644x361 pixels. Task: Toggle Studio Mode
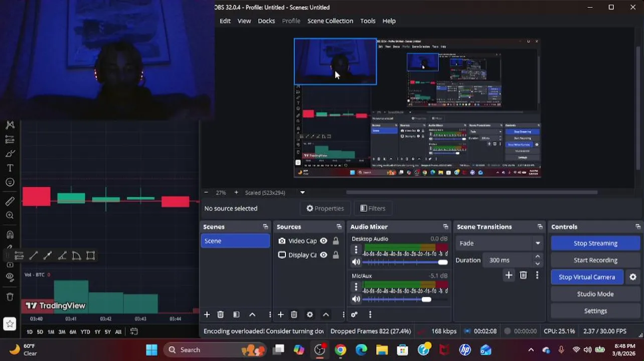[595, 294]
